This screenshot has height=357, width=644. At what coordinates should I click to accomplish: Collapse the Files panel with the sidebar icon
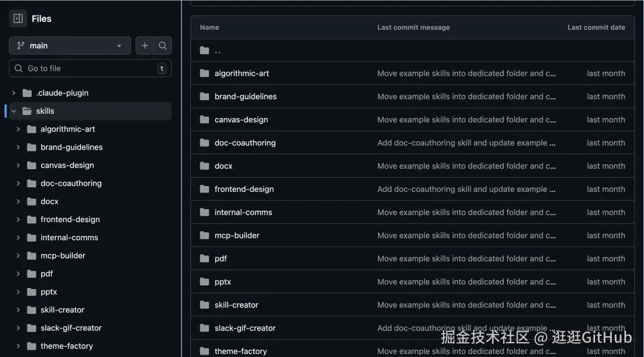click(17, 18)
